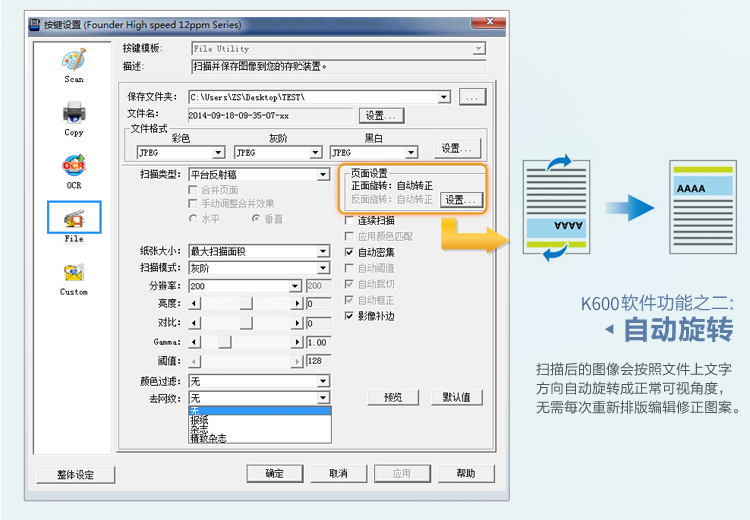750x520 pixels.
Task: Click the browse "..." button for save folder
Action: click(x=473, y=97)
